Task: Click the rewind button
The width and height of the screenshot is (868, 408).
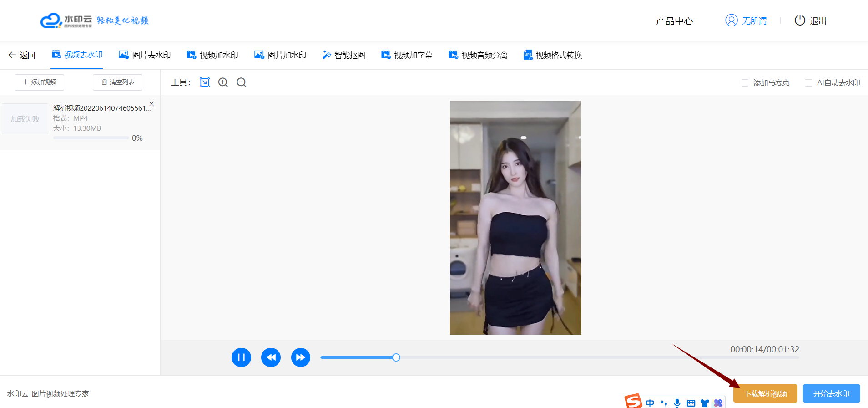Action: click(271, 357)
